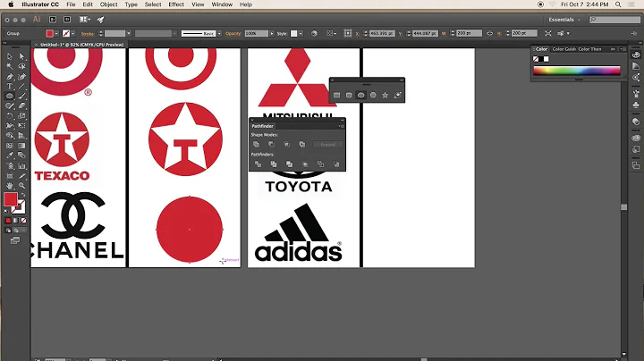Open the Window menu
The width and height of the screenshot is (644, 361).
(222, 4)
